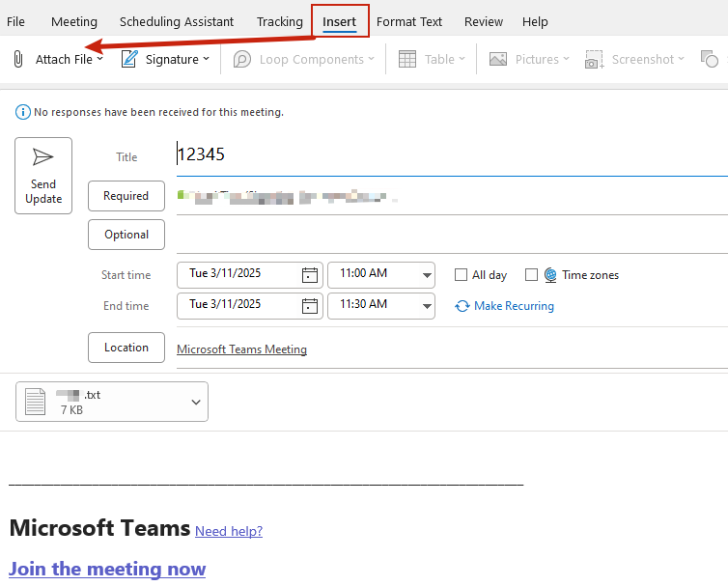
Task: Expand the Pictures dropdown arrow
Action: (x=566, y=59)
